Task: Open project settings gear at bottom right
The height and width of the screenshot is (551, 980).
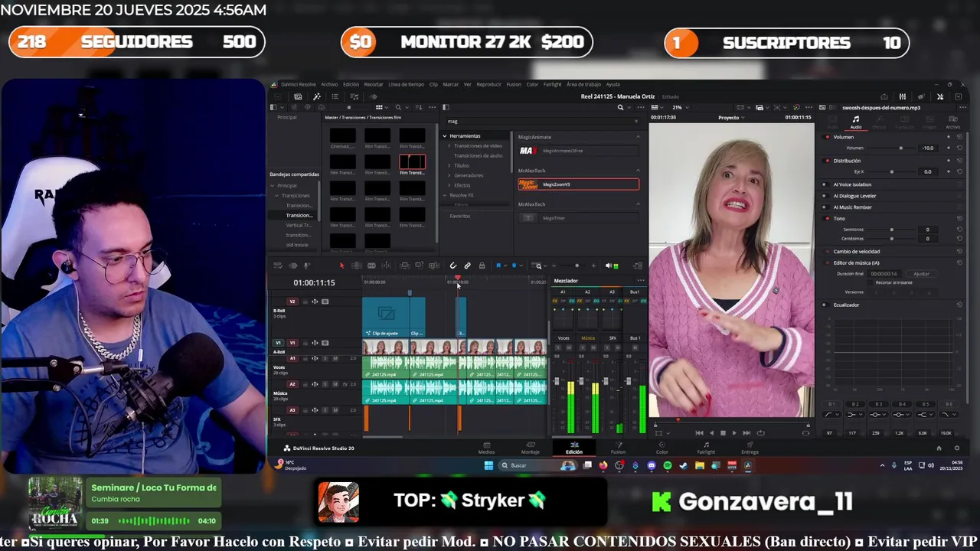Action: tap(956, 448)
